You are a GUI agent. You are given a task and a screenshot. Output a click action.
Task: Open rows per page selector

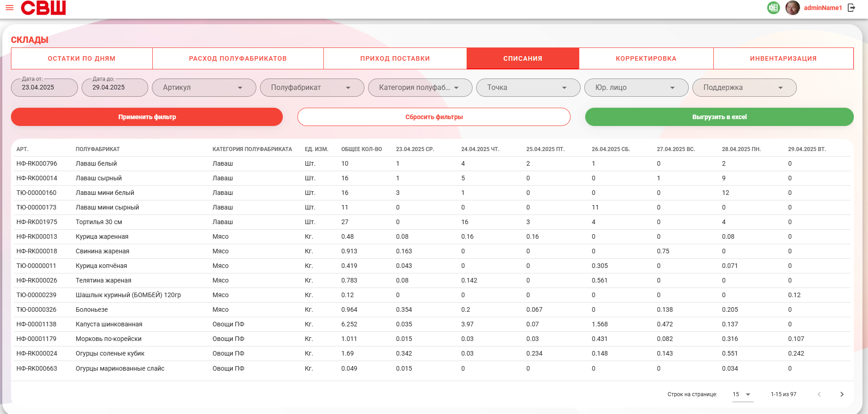743,394
